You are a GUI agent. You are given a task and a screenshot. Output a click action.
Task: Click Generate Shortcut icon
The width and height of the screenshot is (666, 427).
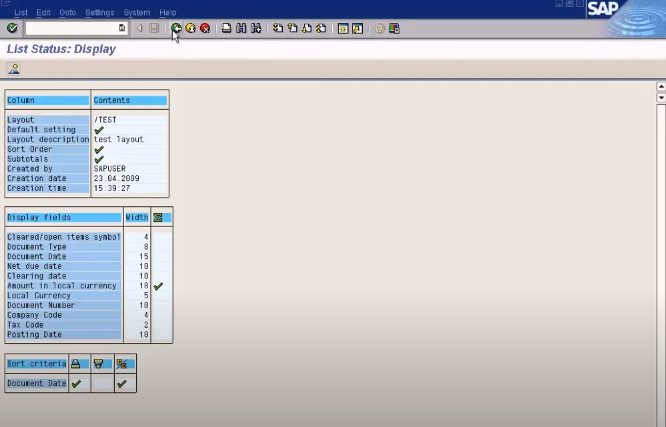(x=357, y=28)
